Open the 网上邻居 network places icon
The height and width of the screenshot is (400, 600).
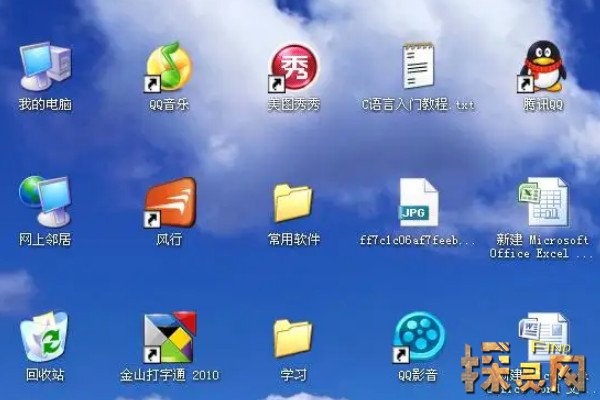(x=44, y=202)
